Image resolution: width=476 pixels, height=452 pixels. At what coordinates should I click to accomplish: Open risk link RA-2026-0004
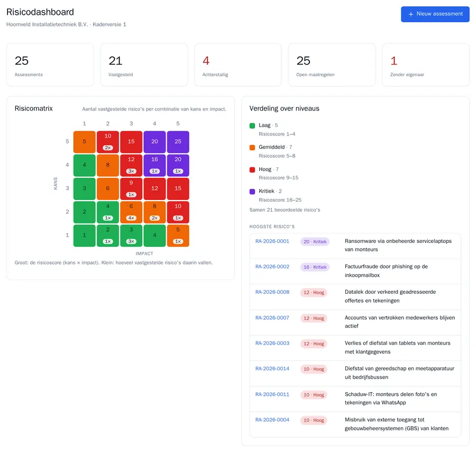pos(272,420)
